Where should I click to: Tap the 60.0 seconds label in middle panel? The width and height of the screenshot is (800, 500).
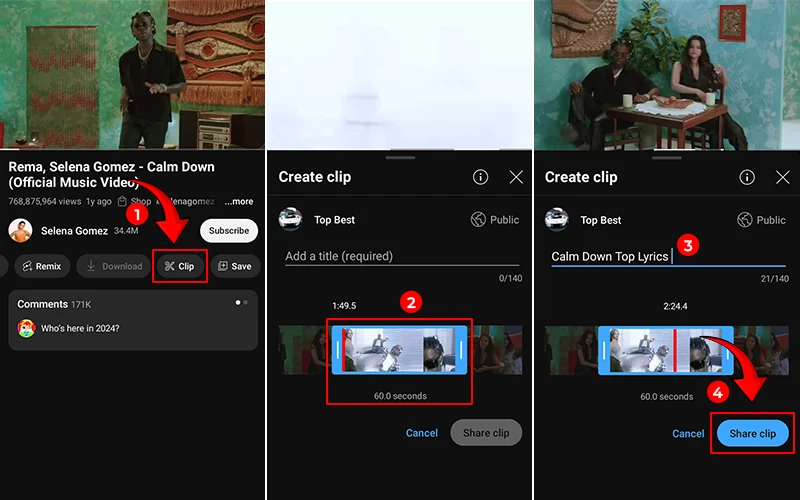[x=400, y=396]
